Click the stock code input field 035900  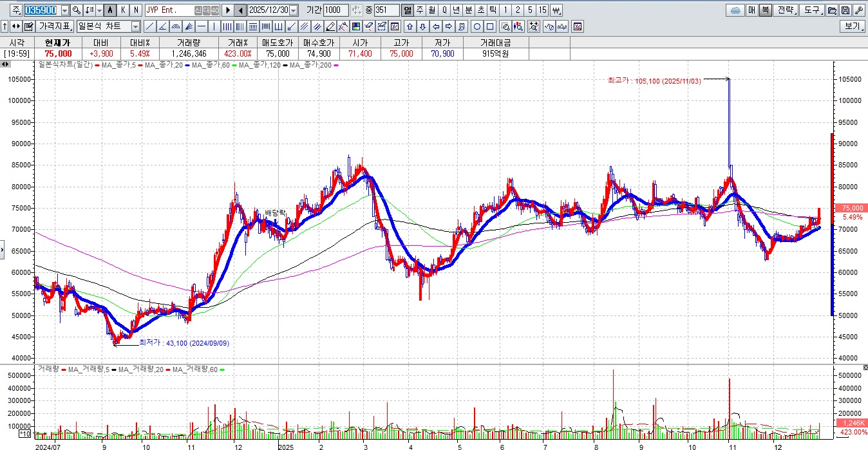point(41,10)
